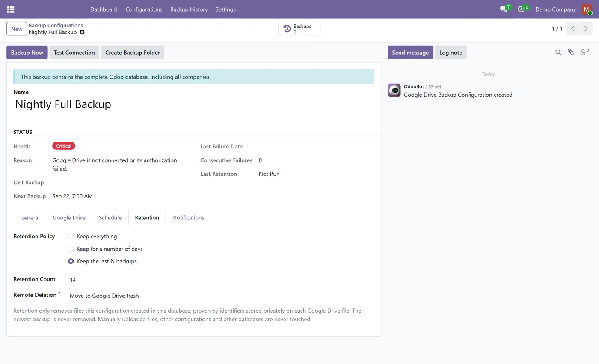Open the Backup History menu
The width and height of the screenshot is (599, 364).
(x=189, y=9)
